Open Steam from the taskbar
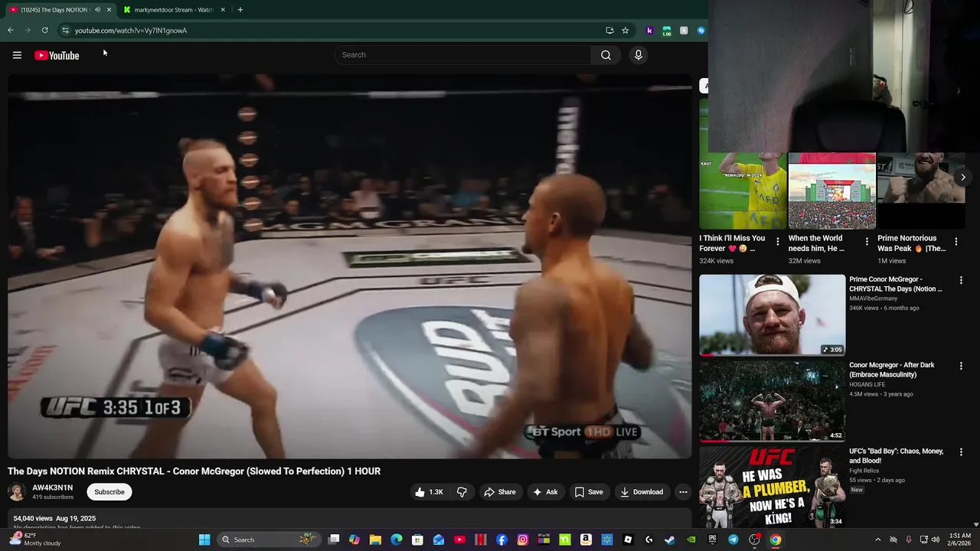The width and height of the screenshot is (980, 551). [x=670, y=540]
